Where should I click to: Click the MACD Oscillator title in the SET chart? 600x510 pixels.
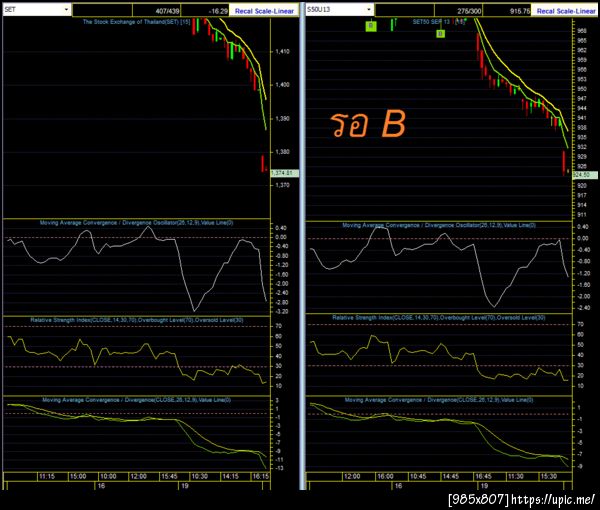136,223
